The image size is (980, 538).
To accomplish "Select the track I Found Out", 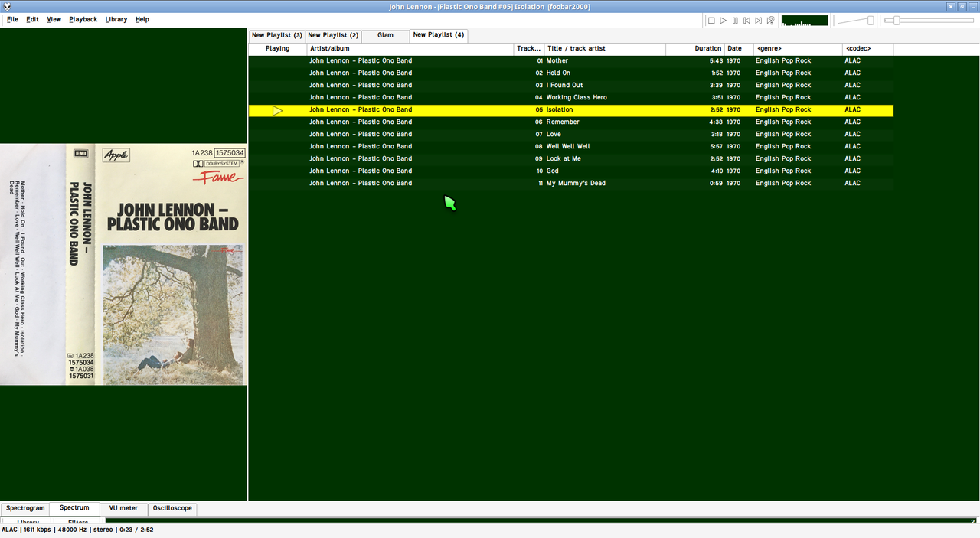I will pyautogui.click(x=564, y=86).
